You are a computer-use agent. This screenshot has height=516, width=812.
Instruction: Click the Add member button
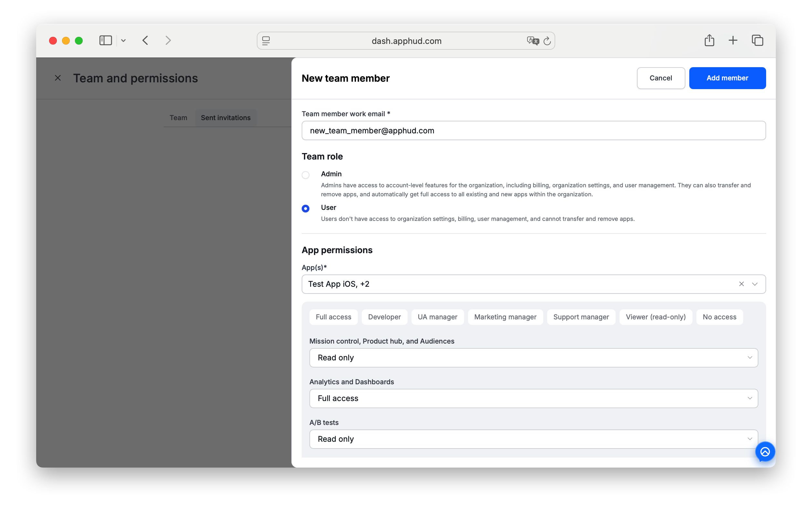[727, 78]
